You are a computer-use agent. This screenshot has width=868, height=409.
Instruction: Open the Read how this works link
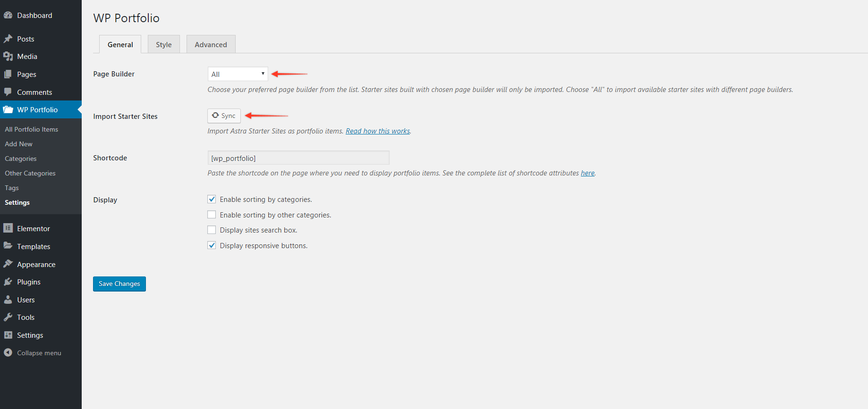[x=378, y=131]
